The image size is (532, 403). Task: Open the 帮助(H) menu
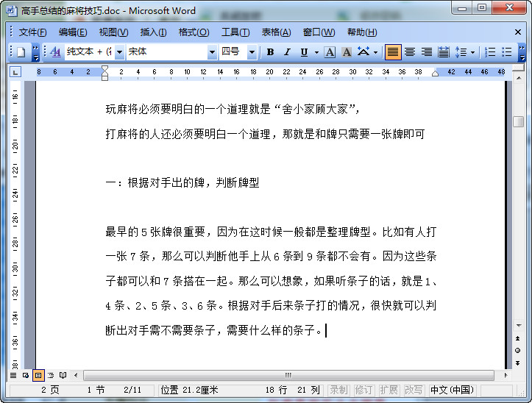coord(362,32)
